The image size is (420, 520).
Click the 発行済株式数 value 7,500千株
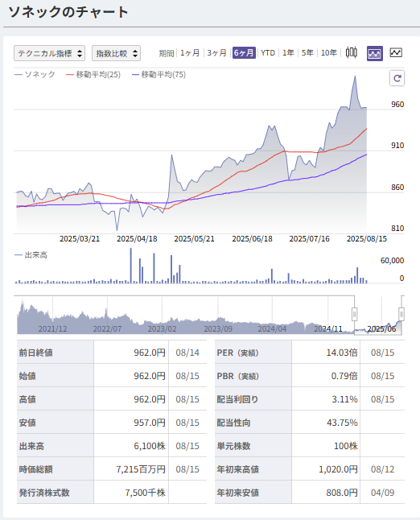tap(145, 493)
